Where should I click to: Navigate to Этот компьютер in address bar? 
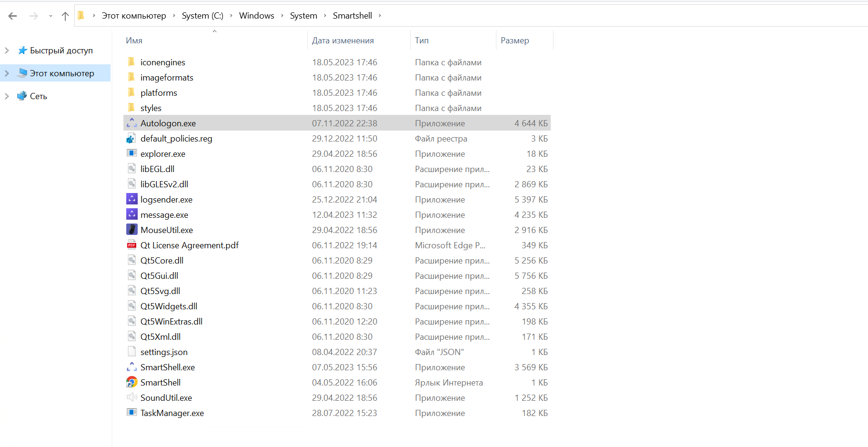pyautogui.click(x=134, y=16)
